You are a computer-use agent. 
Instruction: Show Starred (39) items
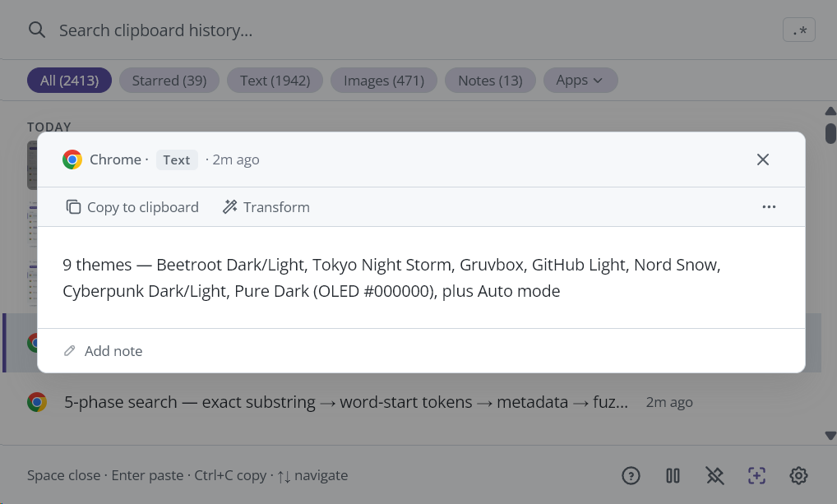[x=169, y=81]
